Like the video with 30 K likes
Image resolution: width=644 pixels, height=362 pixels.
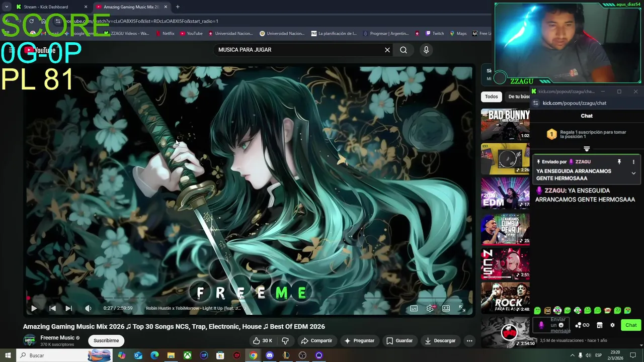pos(262,340)
